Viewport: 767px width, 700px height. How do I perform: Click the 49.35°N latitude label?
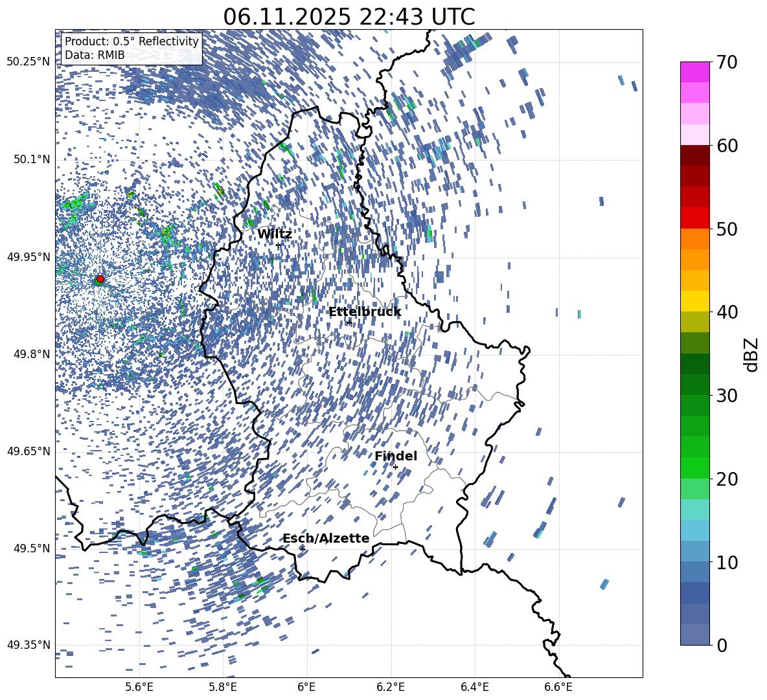point(29,645)
